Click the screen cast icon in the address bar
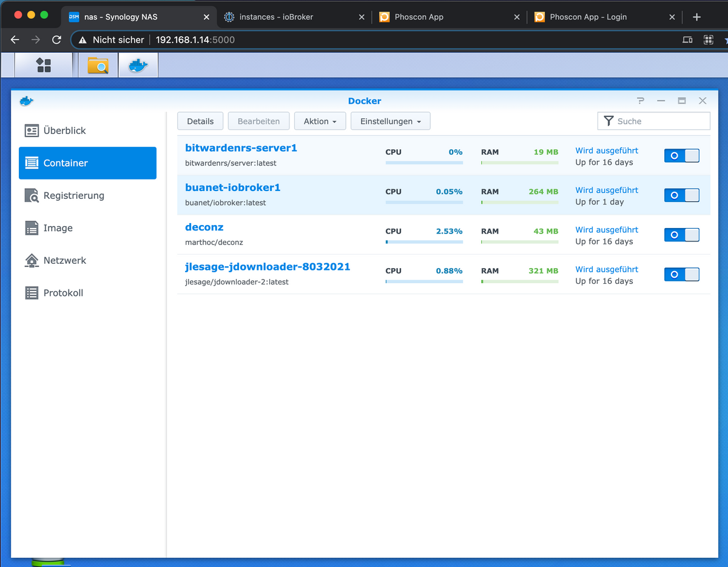Image resolution: width=728 pixels, height=567 pixels. click(x=687, y=40)
